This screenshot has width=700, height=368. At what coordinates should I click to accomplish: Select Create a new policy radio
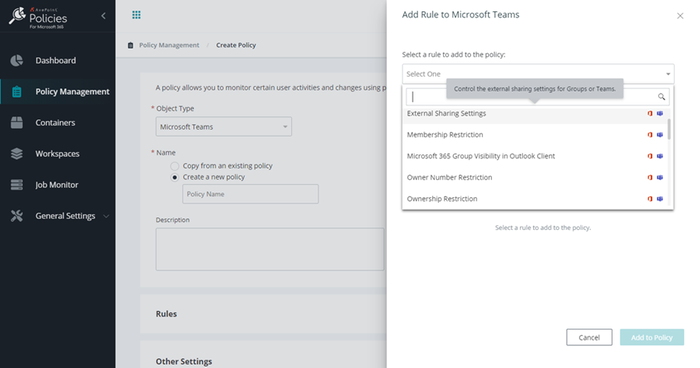[175, 177]
